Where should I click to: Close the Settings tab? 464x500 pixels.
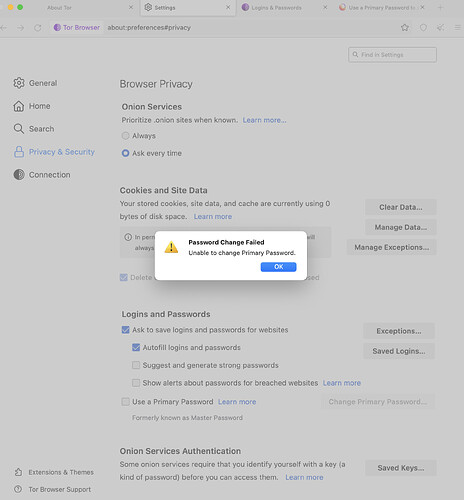pos(228,7)
